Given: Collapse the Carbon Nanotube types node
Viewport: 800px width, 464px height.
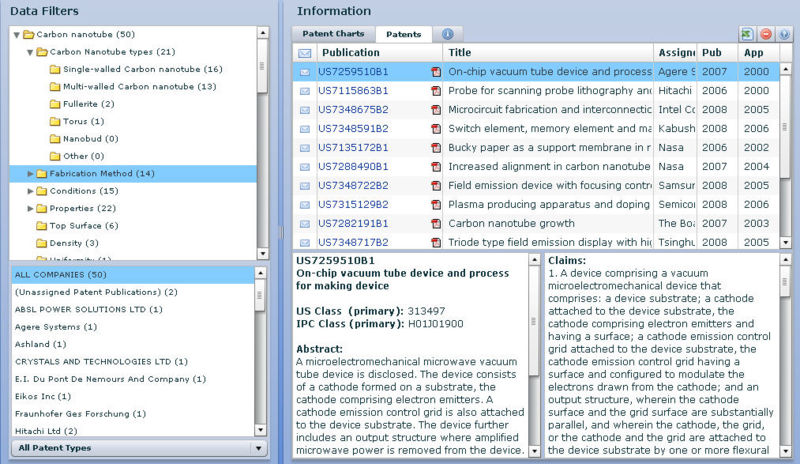Looking at the screenshot, I should (x=30, y=52).
